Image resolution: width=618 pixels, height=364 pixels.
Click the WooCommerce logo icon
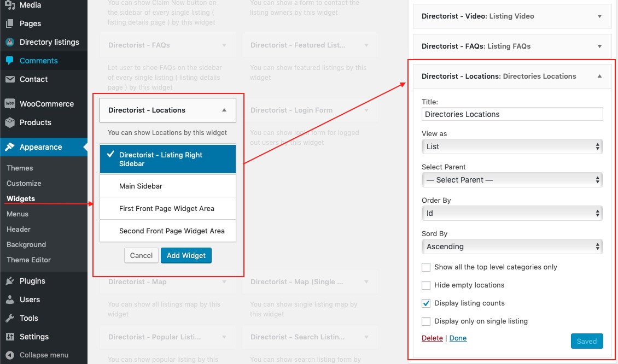pos(10,104)
